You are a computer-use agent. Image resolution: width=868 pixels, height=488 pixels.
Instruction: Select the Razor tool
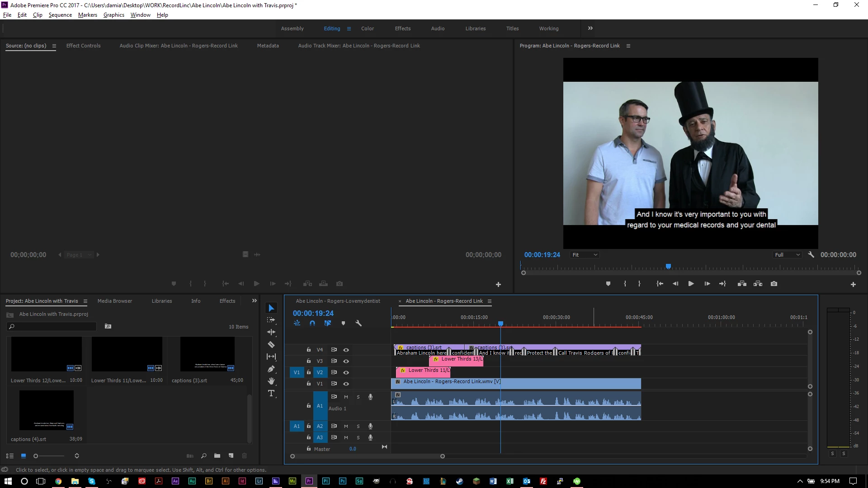pos(271,345)
